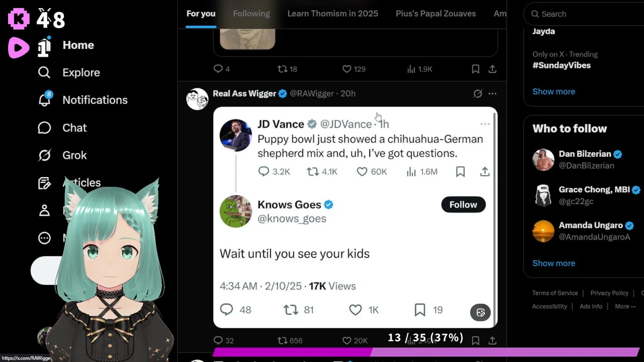Open the #SundayVibes trending topic

tap(561, 65)
